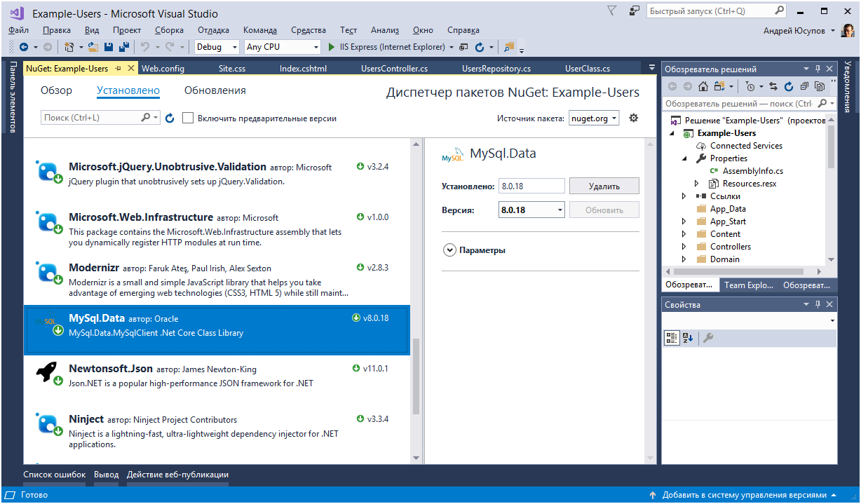The height and width of the screenshot is (504, 861).
Task: Expand the Ссылки tree node
Action: (684, 196)
